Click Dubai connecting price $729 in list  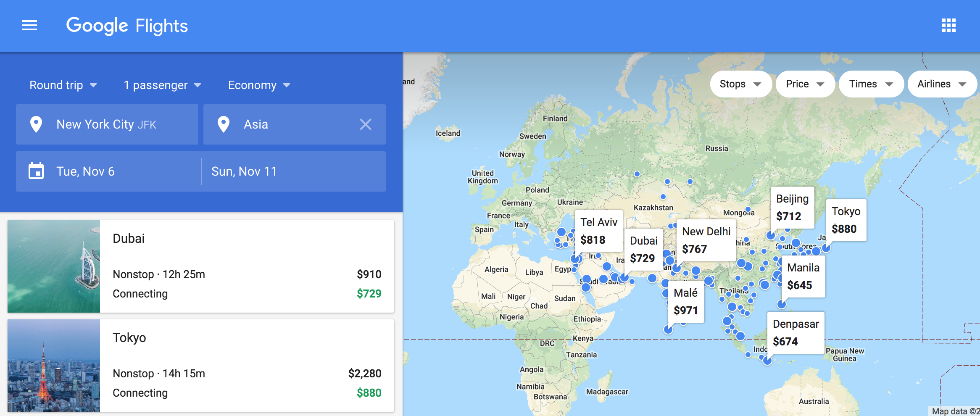point(369,294)
